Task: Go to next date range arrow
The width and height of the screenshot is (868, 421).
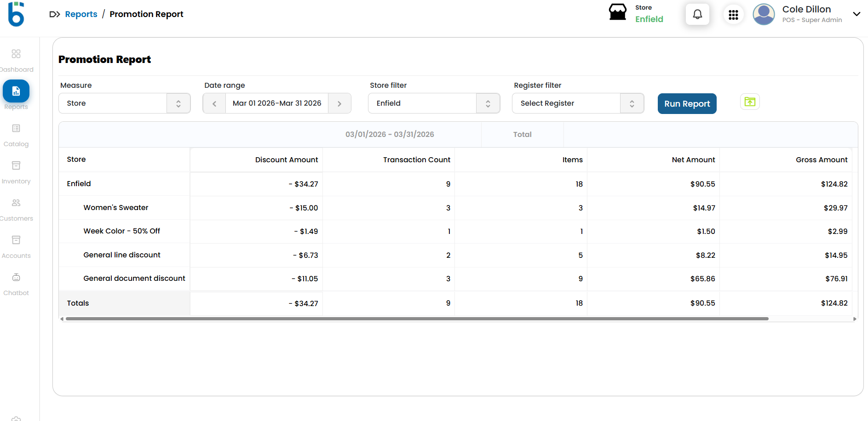Action: pos(339,103)
